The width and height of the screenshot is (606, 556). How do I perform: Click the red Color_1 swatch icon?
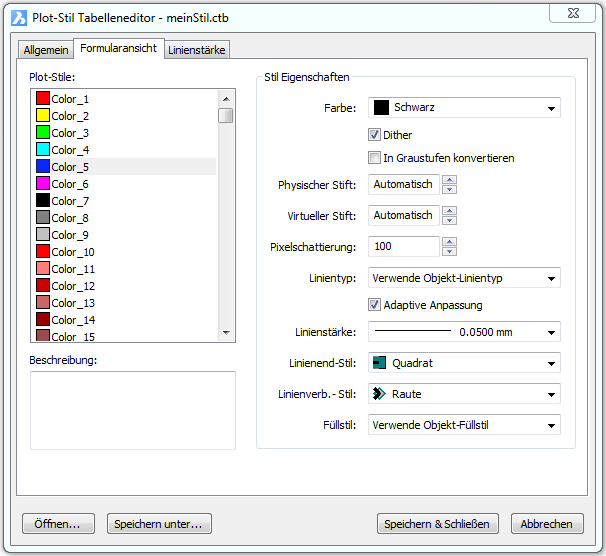pyautogui.click(x=42, y=99)
